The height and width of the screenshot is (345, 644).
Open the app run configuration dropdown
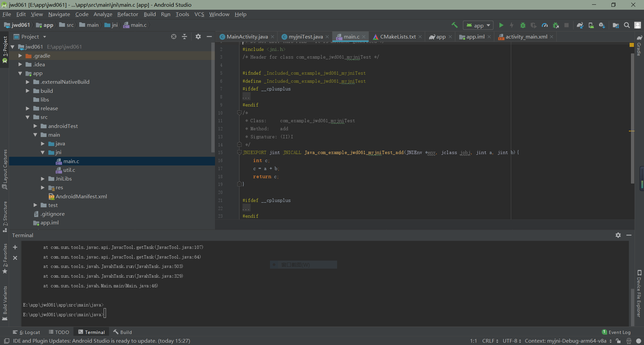478,25
